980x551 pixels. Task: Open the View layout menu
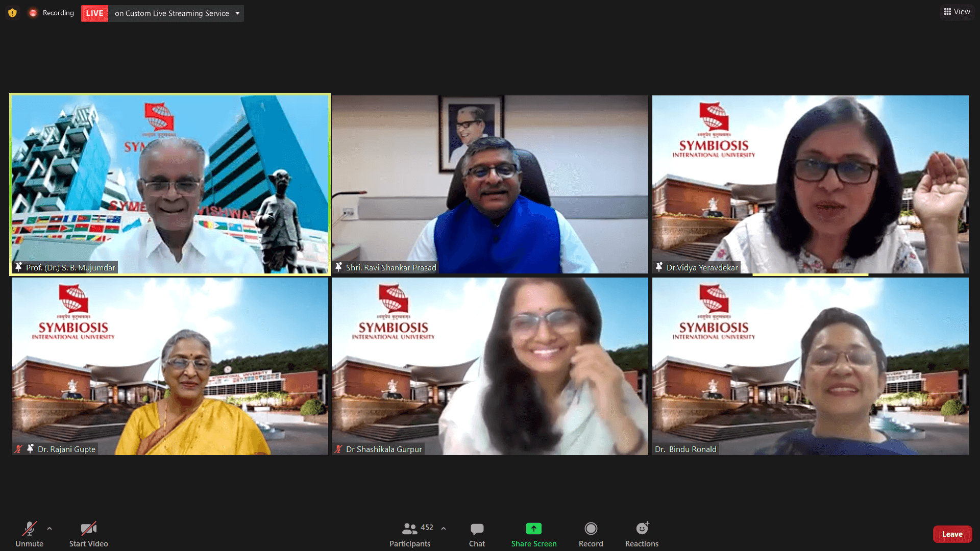pyautogui.click(x=957, y=12)
